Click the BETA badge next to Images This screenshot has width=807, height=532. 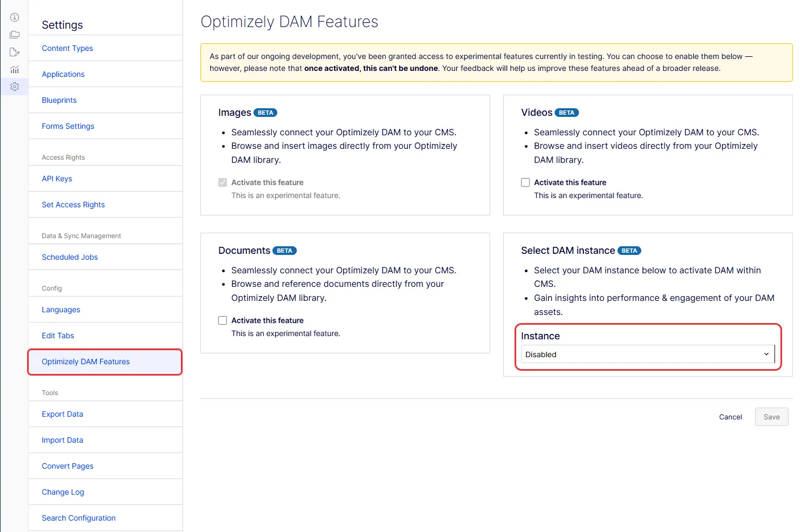pos(265,113)
